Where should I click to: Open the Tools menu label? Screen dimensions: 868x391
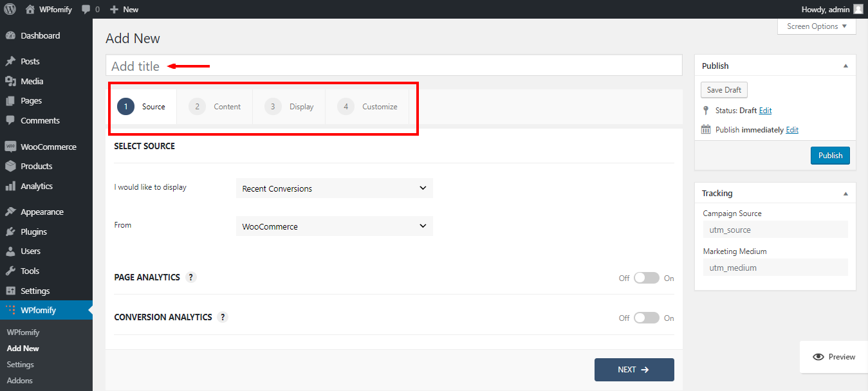click(30, 271)
